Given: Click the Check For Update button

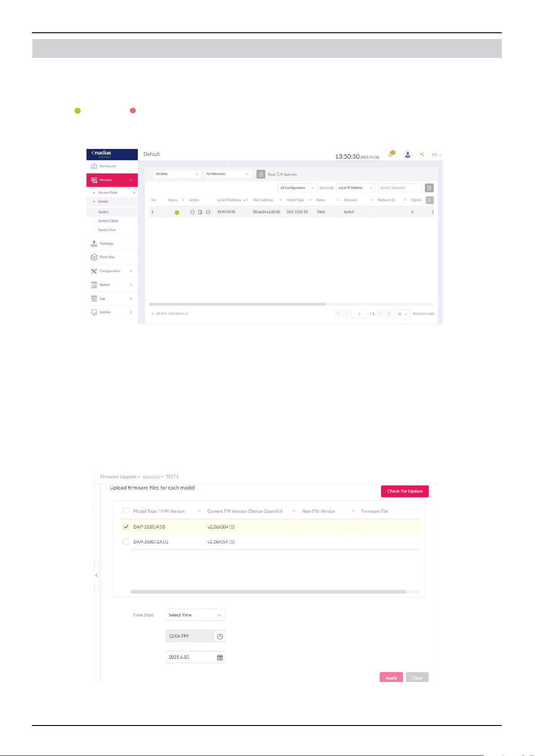Looking at the screenshot, I should click(x=405, y=491).
